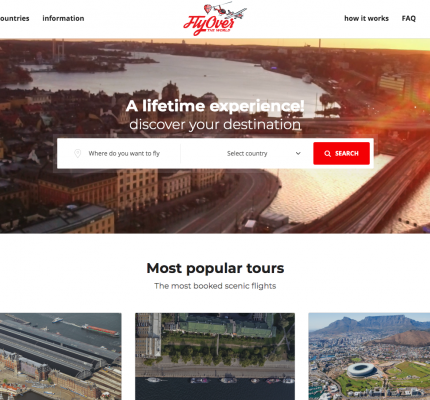The height and width of the screenshot is (400, 430).
Task: Click 'The most booked scenic flights' subtitle
Action: tap(215, 286)
